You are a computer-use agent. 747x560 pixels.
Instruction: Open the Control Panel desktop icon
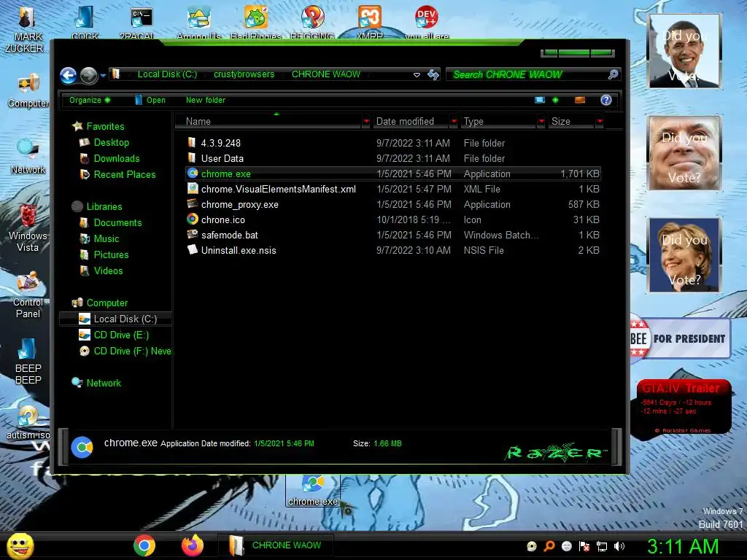pos(28,295)
